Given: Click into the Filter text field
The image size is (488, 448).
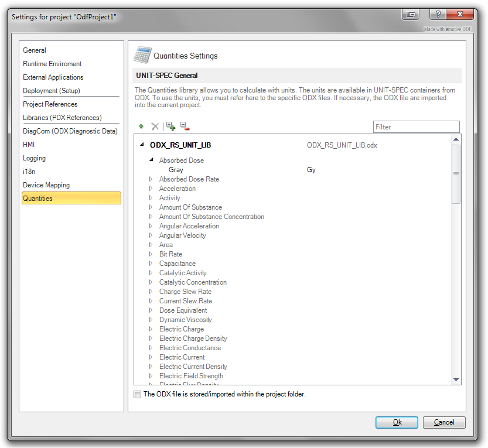Looking at the screenshot, I should pyautogui.click(x=416, y=127).
